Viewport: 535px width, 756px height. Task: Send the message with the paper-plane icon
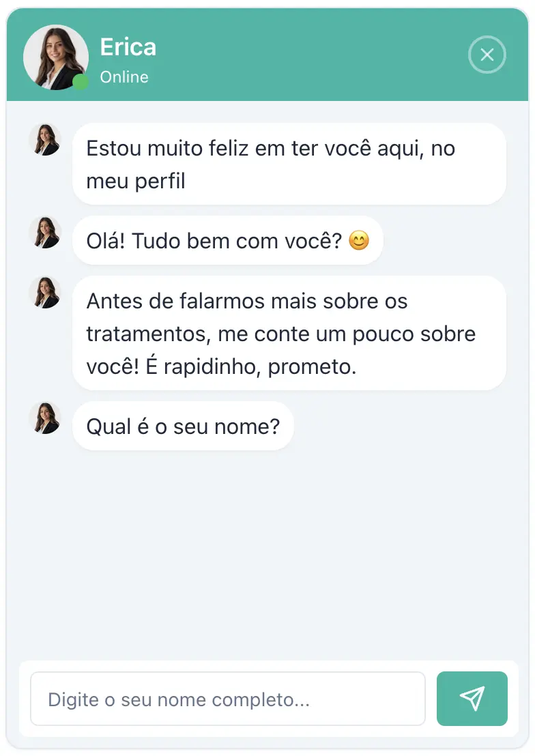pos(472,698)
